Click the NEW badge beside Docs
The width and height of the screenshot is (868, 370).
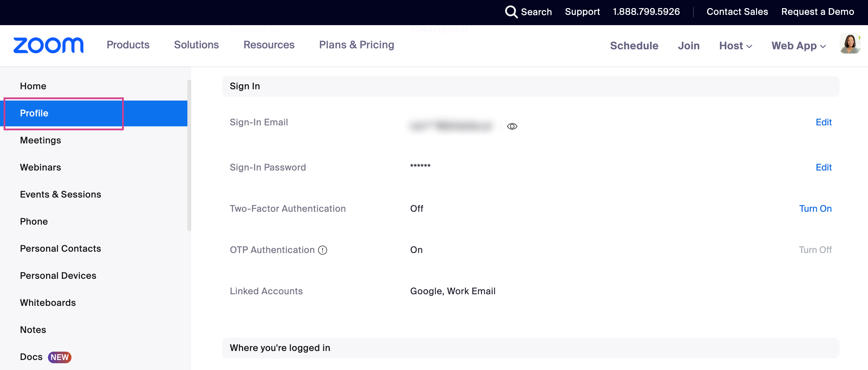[x=60, y=357]
